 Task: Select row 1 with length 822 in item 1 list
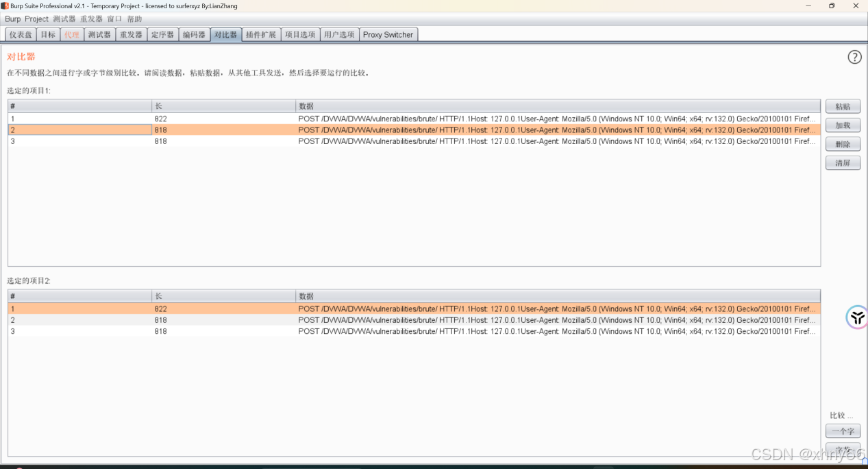[x=414, y=119]
